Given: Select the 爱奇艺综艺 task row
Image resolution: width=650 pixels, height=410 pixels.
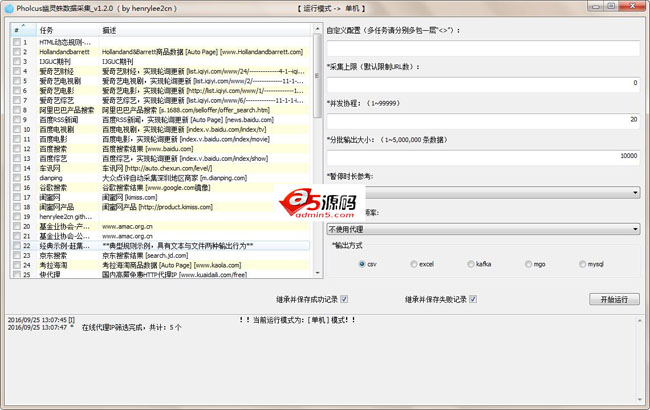Looking at the screenshot, I should click(x=160, y=100).
